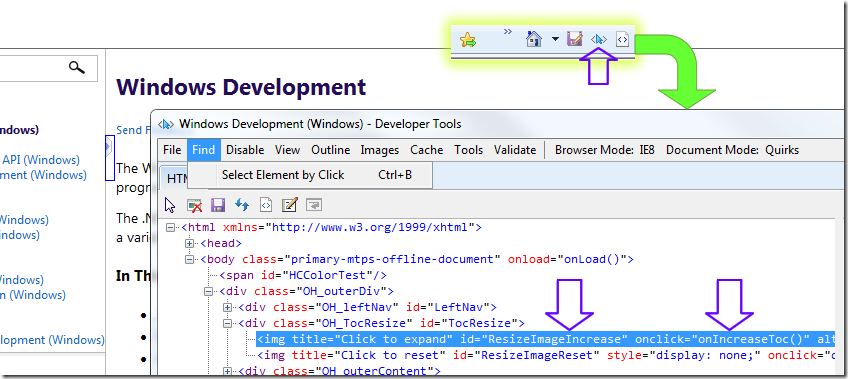Select the div OH_outerContent row
Image resolution: width=848 pixels, height=379 pixels.
[x=339, y=371]
